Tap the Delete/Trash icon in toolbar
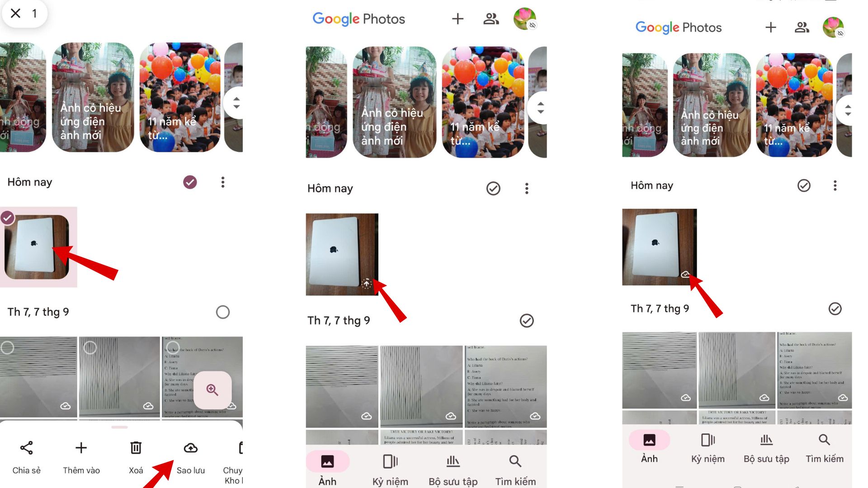 tap(135, 448)
